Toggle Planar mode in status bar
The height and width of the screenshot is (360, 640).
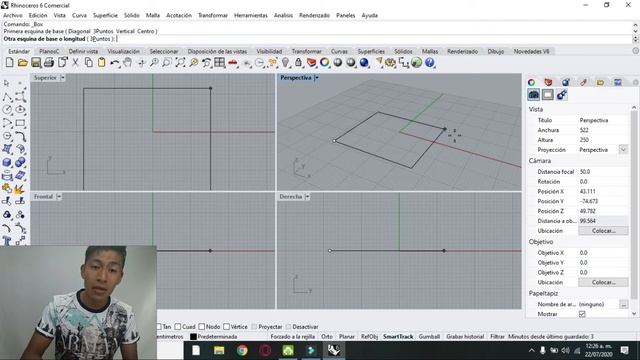pyautogui.click(x=347, y=336)
